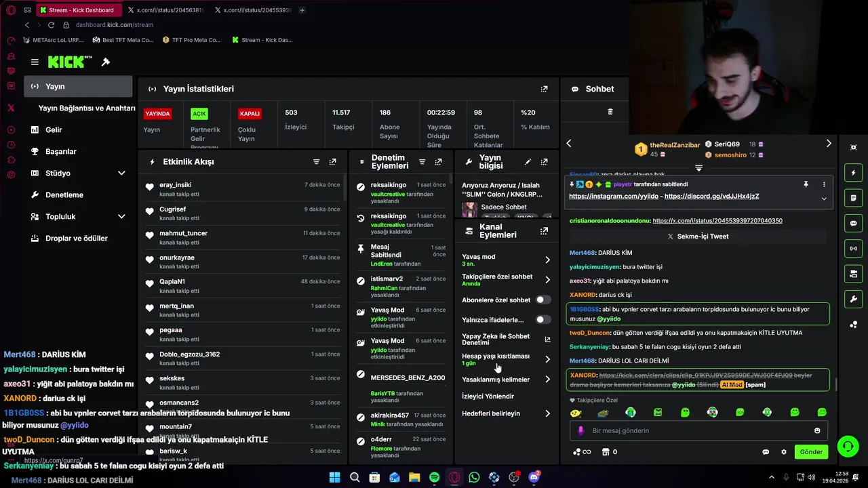Click the wrench icon on right rail
This screenshot has height=488, width=868.
point(853,299)
